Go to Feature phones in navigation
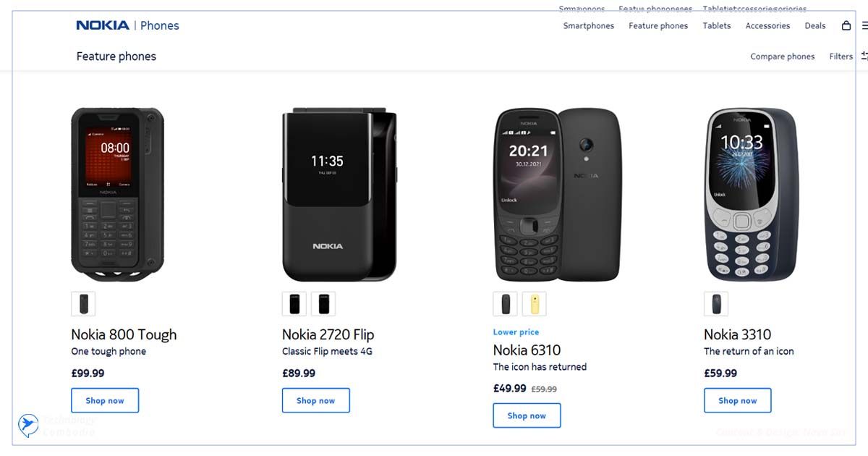This screenshot has width=868, height=456. pyautogui.click(x=658, y=26)
